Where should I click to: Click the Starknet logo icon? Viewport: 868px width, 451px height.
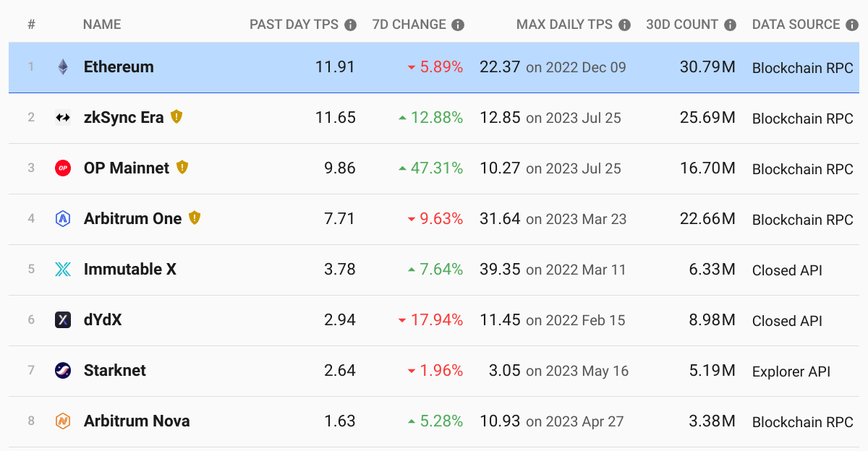63,371
